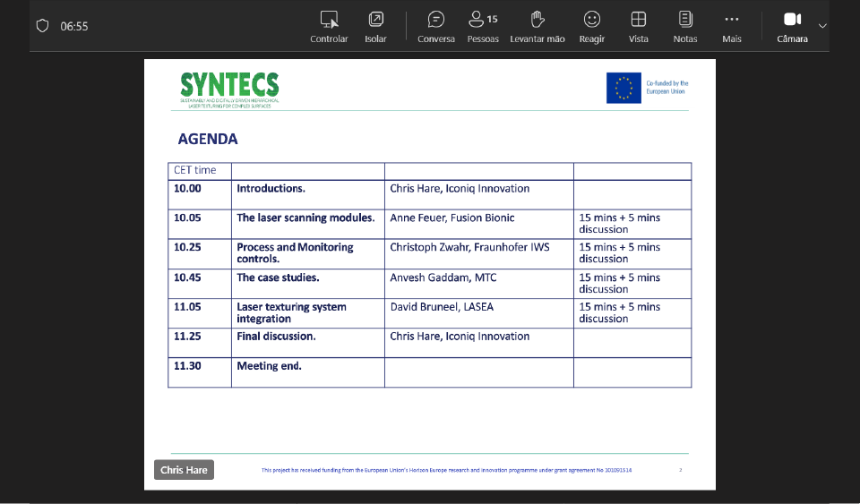Click the Horizon Europe funding footer text

coord(446,469)
